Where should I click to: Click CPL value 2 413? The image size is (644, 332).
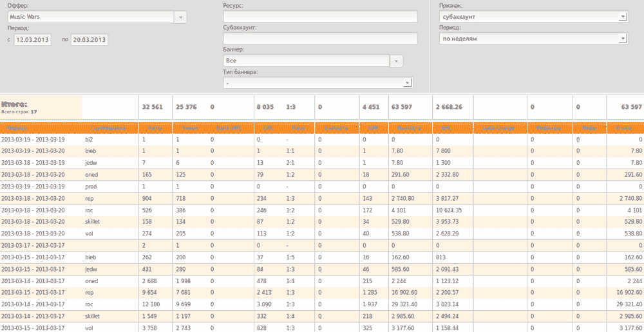(265, 293)
